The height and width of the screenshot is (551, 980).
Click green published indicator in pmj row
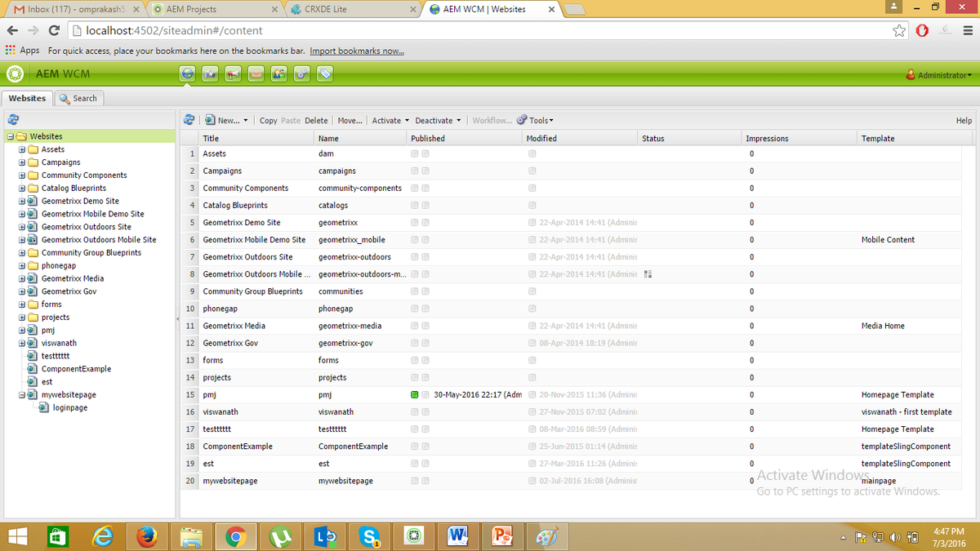point(415,395)
